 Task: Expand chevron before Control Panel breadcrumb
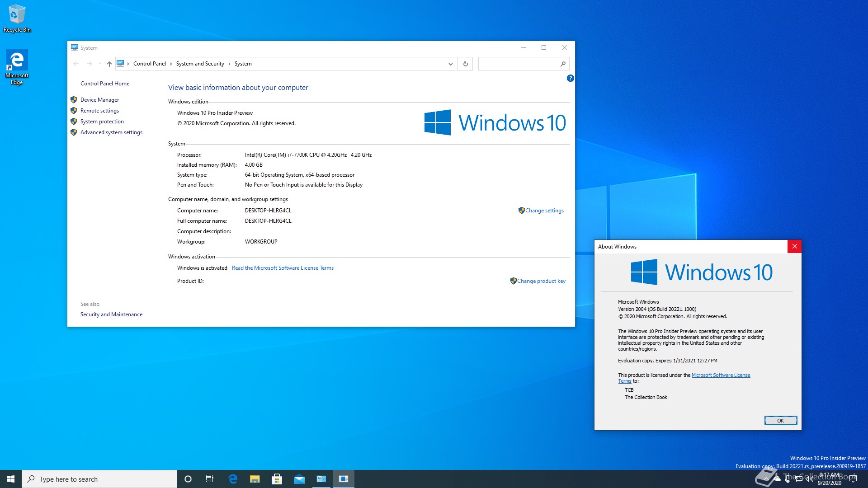coord(128,64)
